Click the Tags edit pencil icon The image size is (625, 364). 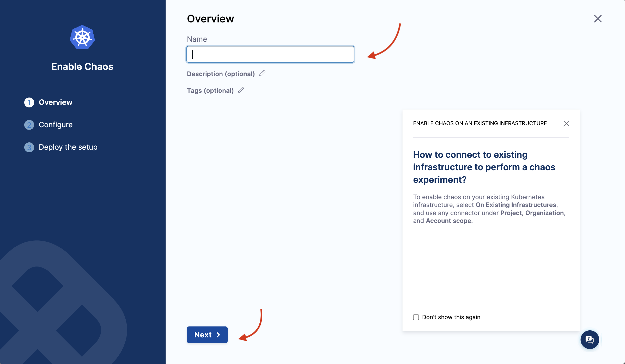point(241,90)
